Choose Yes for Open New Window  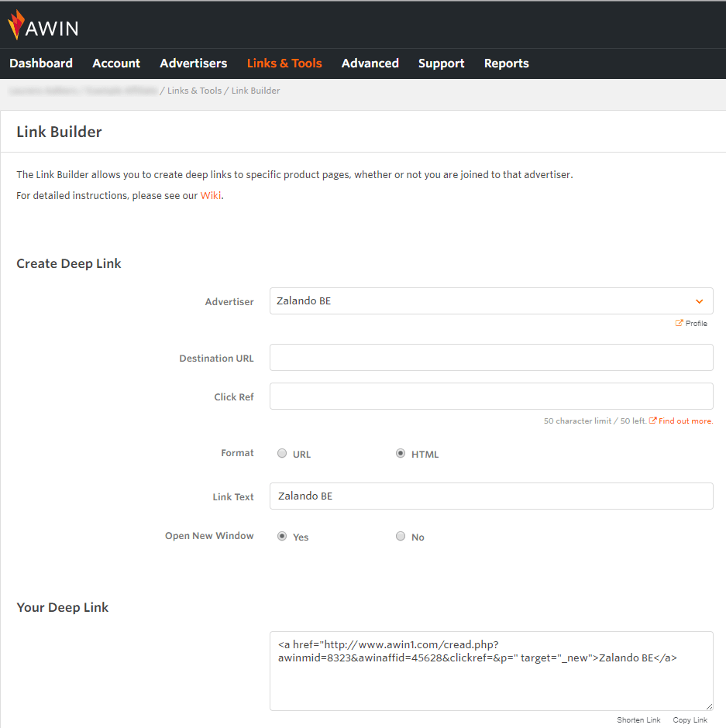(282, 536)
